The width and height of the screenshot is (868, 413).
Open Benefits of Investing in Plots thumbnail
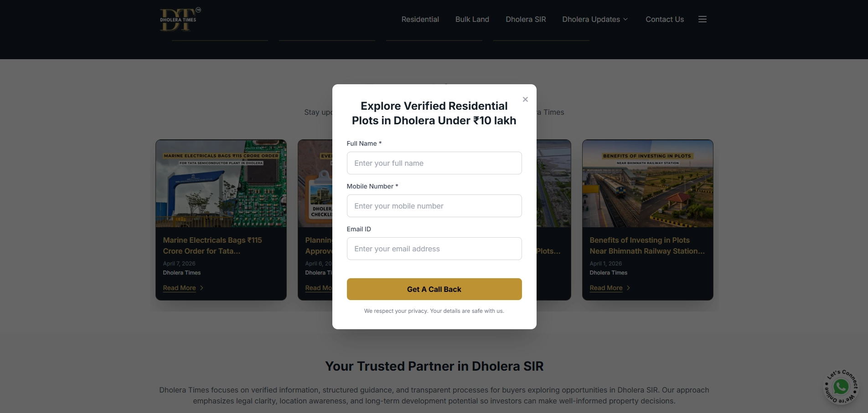[647, 184]
